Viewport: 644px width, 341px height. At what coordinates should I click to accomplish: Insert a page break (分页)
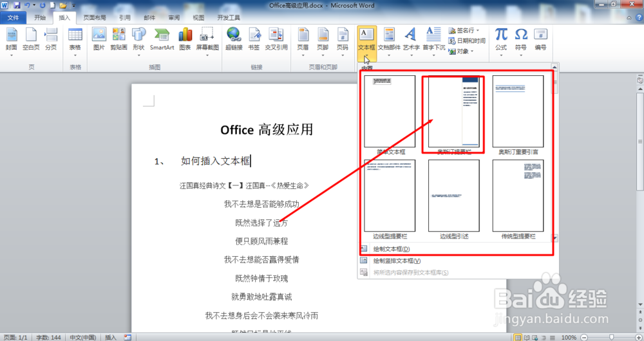tap(51, 41)
